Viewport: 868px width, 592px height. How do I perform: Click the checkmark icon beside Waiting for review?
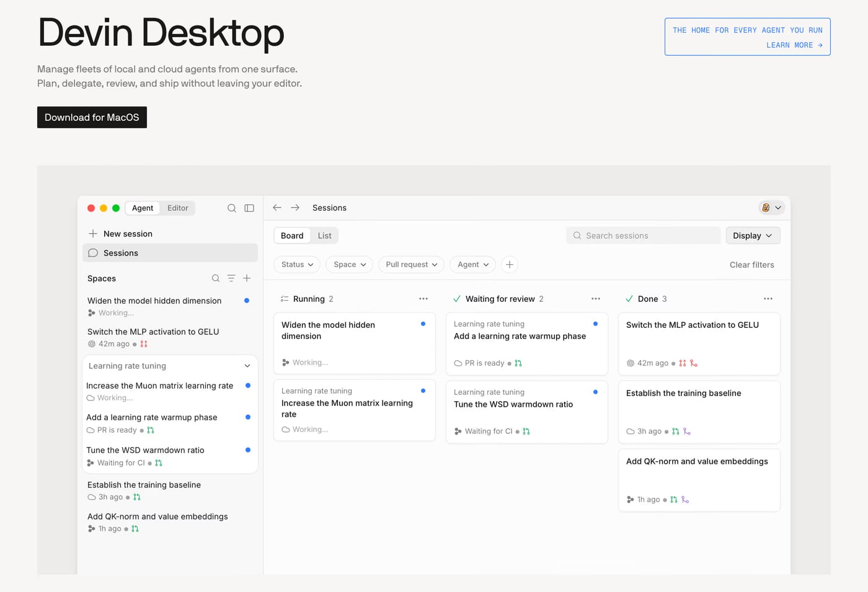tap(457, 299)
